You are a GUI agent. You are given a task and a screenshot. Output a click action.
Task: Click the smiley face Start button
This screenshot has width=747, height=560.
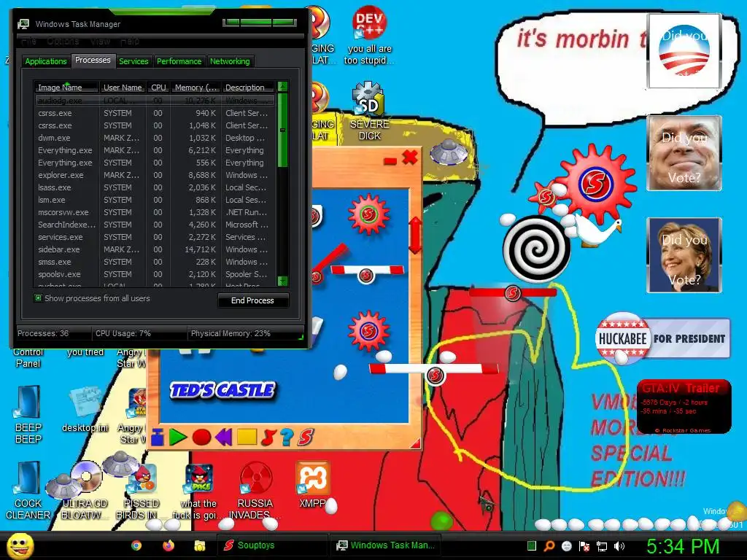point(20,545)
